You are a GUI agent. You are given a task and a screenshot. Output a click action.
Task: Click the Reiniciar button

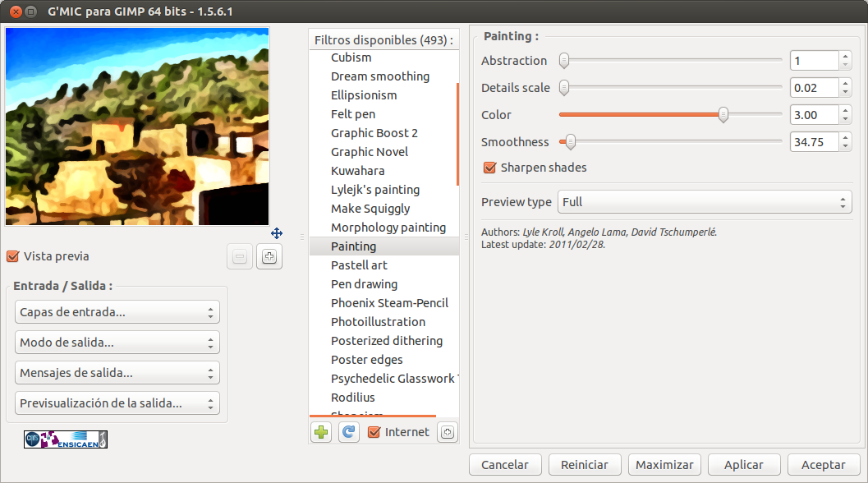pos(585,465)
